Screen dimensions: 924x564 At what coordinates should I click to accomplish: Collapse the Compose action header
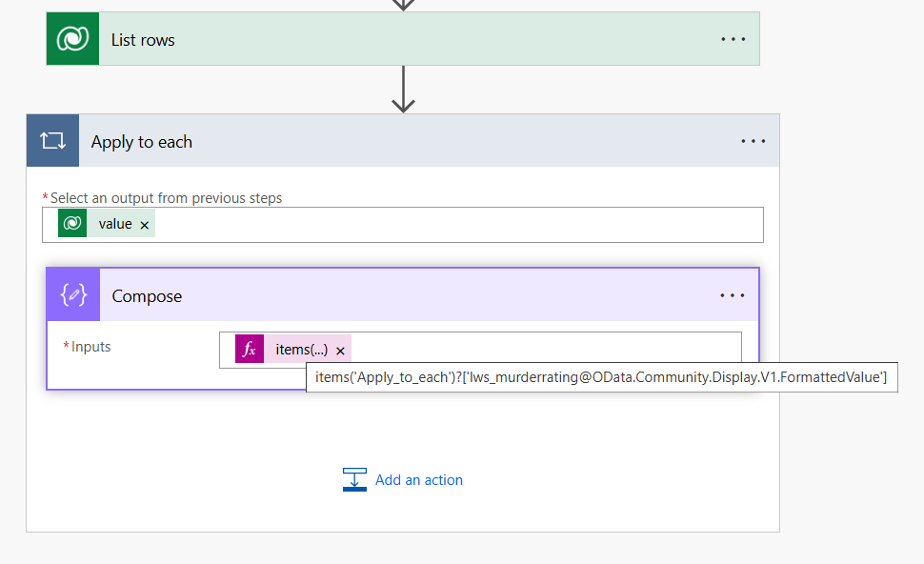403,294
